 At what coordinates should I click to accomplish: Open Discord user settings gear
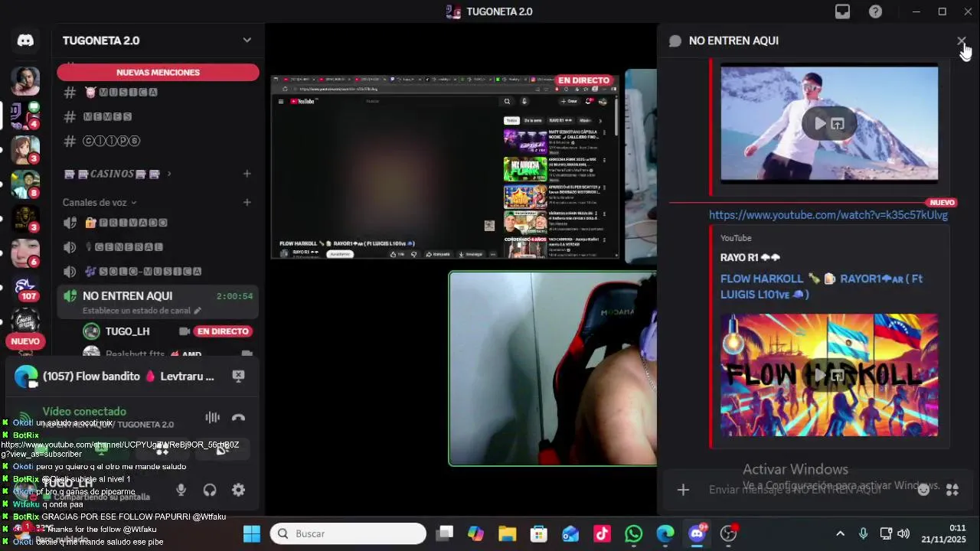238,490
